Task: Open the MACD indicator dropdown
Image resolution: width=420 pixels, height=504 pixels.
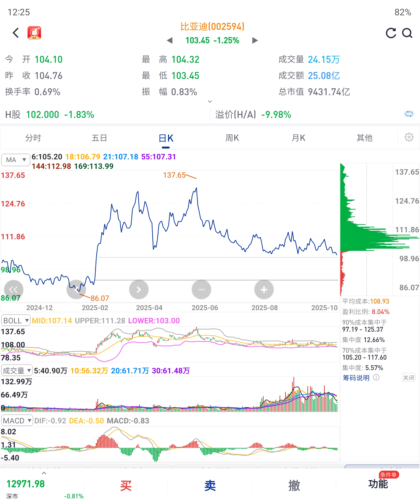Action: pos(17,420)
